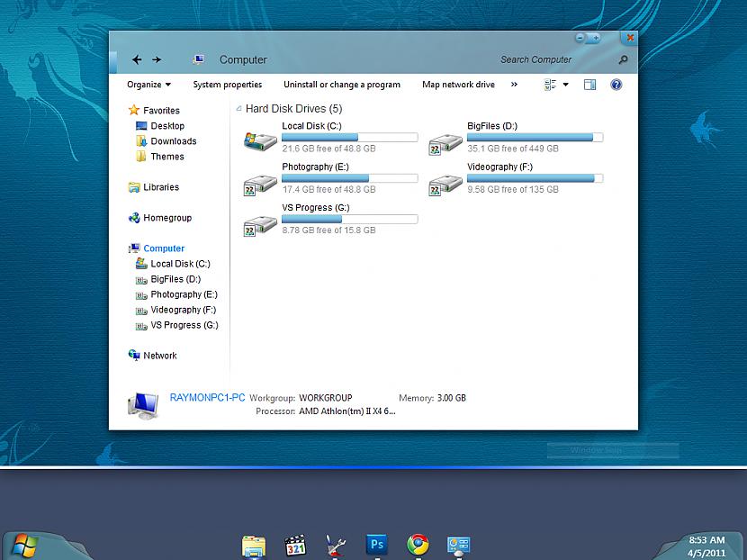Viewport: 747px width, 560px height.
Task: Click the Network icon in sidebar
Action: (134, 355)
